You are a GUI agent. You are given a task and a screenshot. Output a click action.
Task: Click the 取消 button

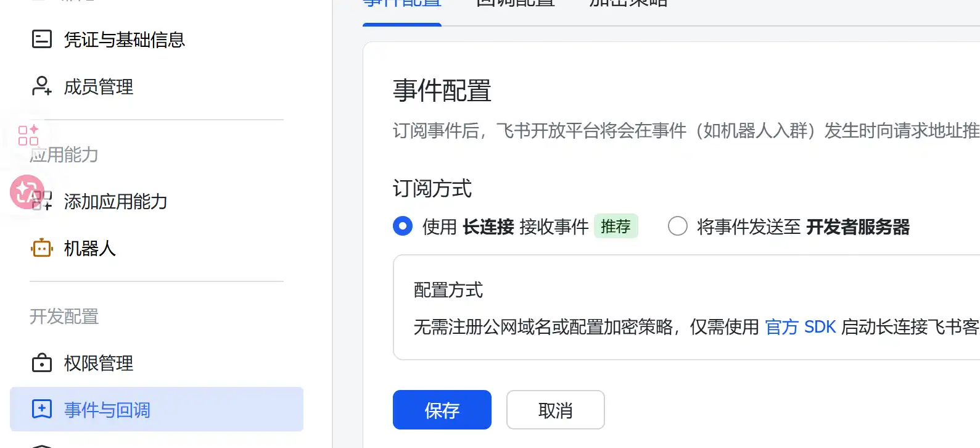tap(554, 409)
